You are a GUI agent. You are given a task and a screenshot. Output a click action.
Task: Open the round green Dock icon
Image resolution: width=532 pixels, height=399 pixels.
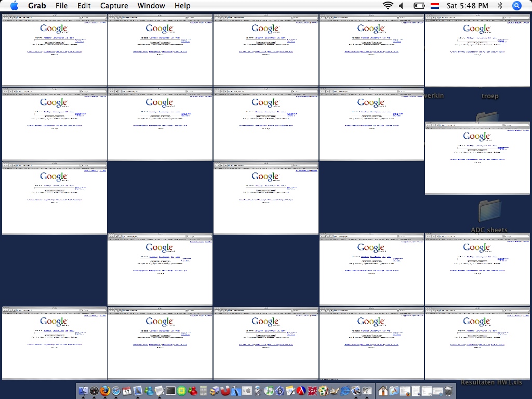tap(181, 391)
